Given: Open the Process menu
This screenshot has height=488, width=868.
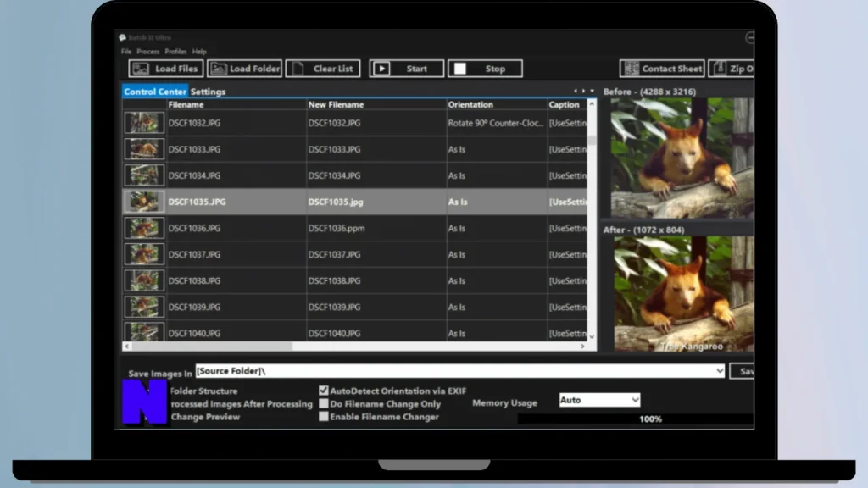Looking at the screenshot, I should pos(147,52).
